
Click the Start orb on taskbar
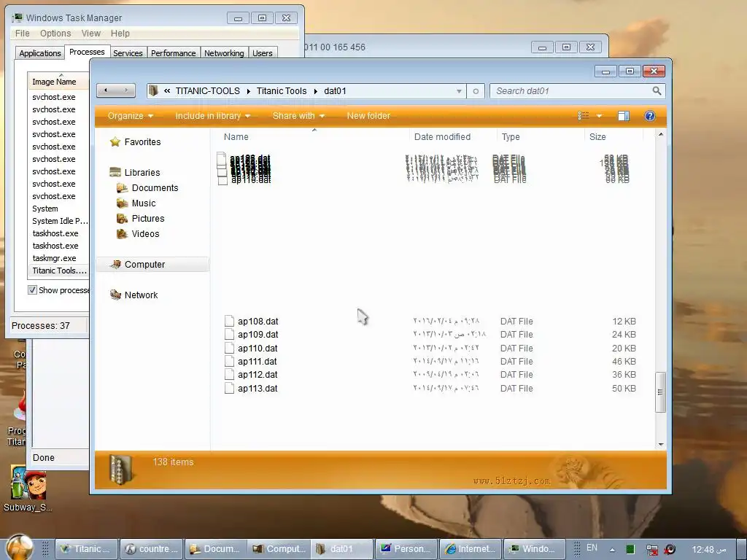pos(20,547)
